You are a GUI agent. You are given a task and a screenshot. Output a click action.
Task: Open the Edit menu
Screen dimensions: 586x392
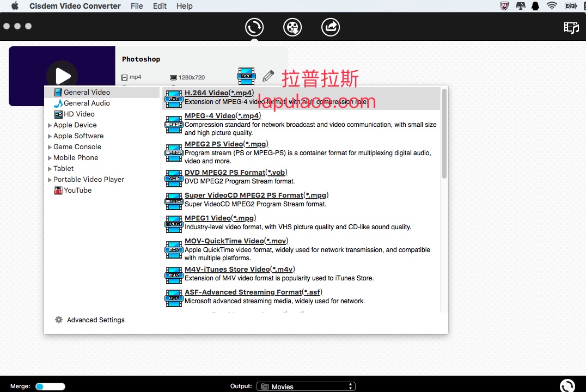(160, 6)
